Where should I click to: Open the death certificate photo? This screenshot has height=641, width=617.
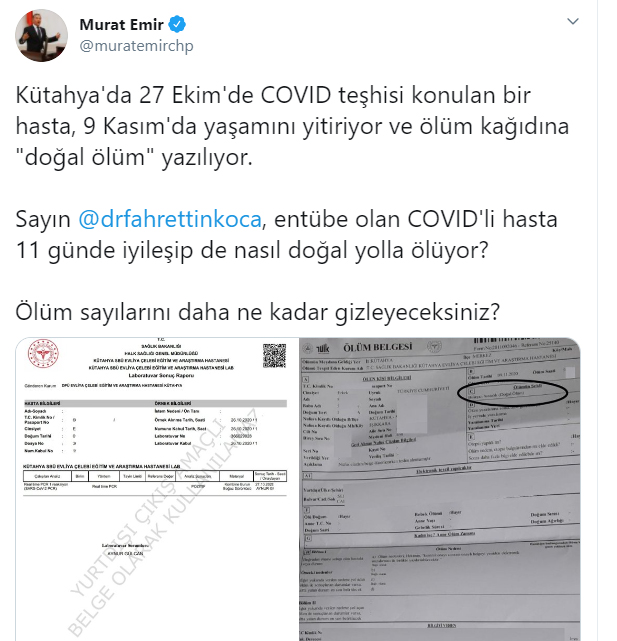440,489
